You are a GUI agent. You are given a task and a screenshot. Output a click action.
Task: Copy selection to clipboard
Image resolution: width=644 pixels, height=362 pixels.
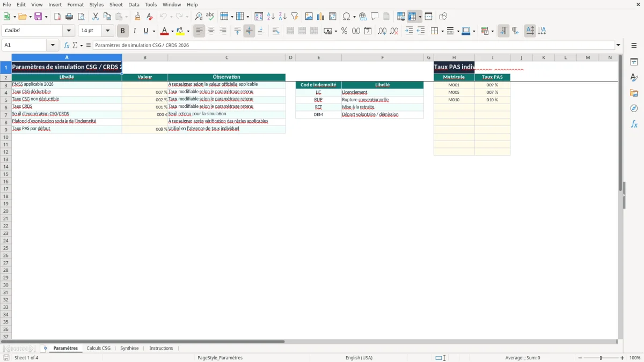[x=107, y=17]
